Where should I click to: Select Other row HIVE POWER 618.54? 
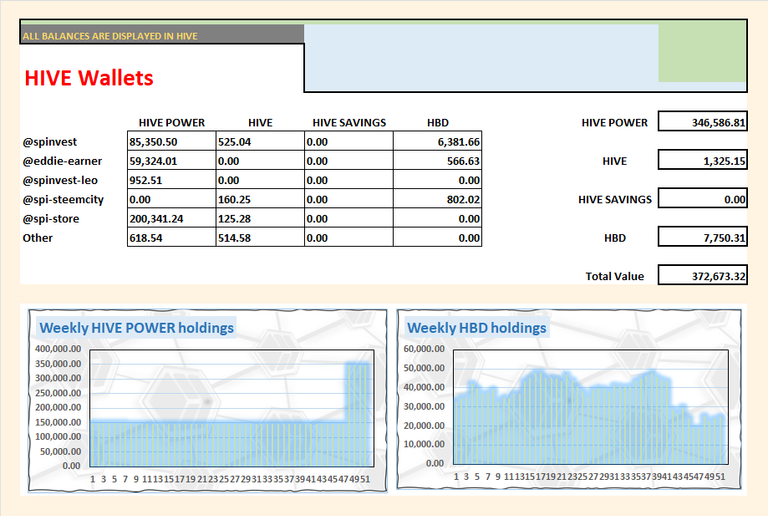click(x=171, y=237)
